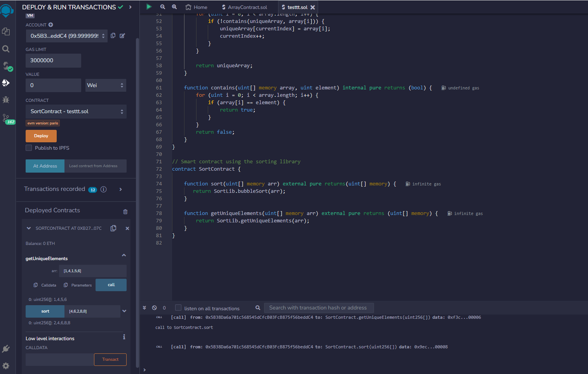The image size is (588, 374).
Task: Change the value unit from Wei
Action: 105,85
